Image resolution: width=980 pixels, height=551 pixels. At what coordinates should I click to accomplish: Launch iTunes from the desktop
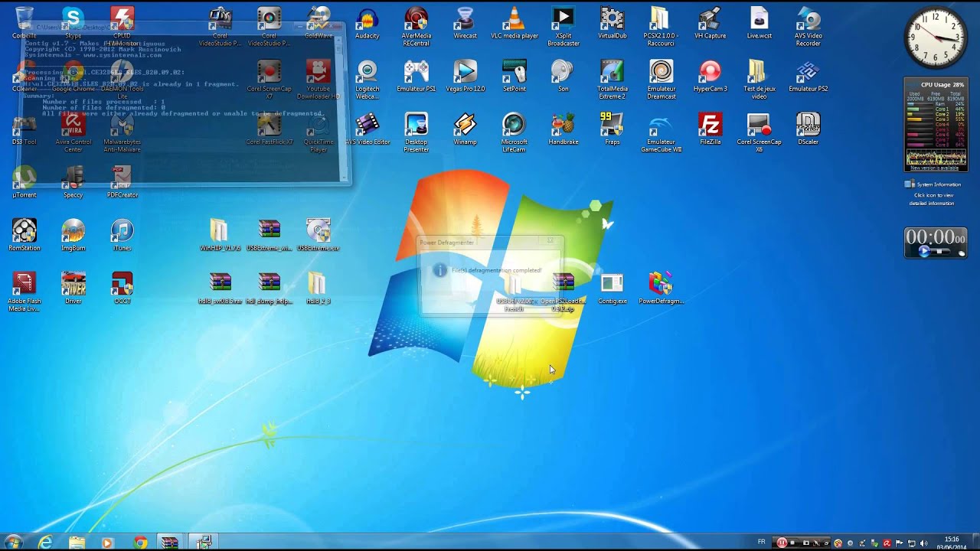click(122, 235)
